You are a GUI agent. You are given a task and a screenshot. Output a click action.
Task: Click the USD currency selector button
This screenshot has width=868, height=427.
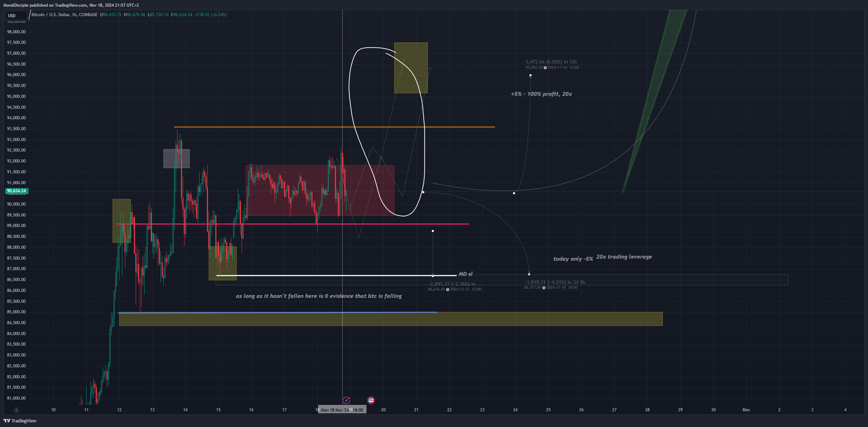pos(15,15)
